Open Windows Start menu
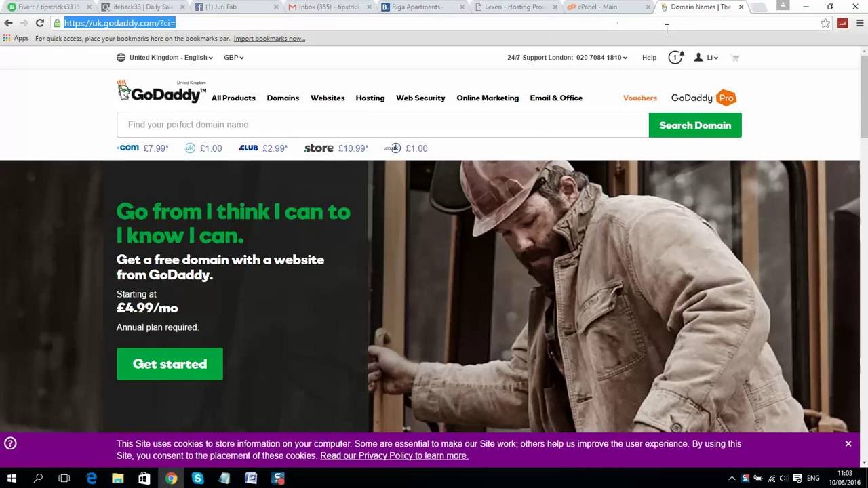Image resolution: width=868 pixels, height=488 pixels. [12, 479]
